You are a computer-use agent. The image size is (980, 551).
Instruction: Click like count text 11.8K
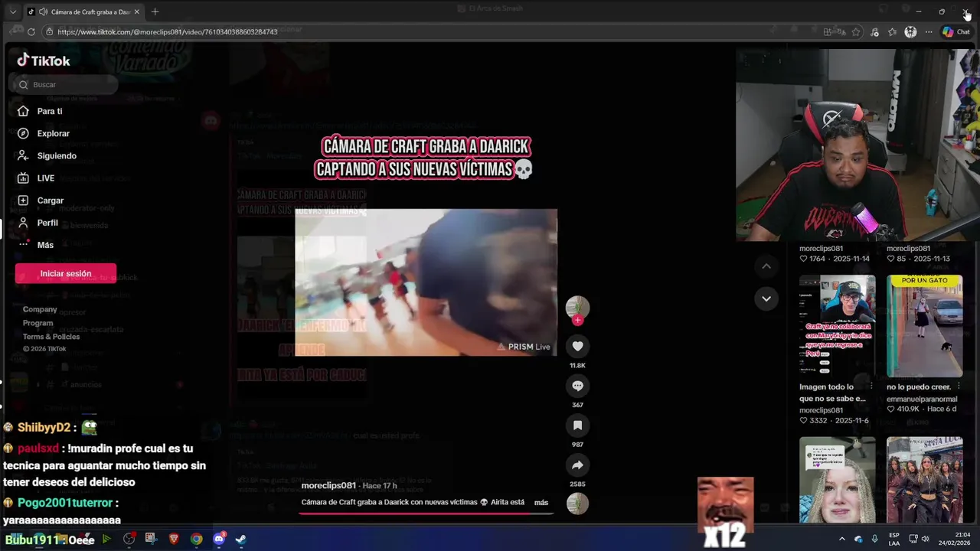(x=577, y=366)
